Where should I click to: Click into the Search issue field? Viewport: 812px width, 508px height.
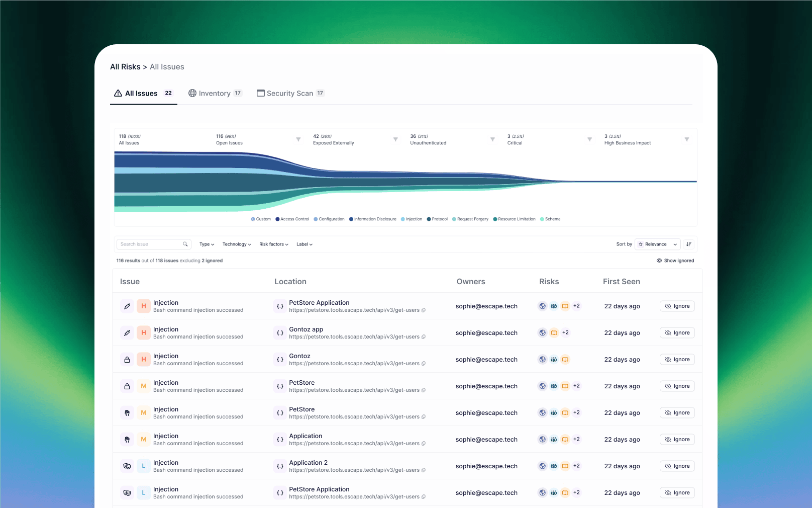click(154, 244)
